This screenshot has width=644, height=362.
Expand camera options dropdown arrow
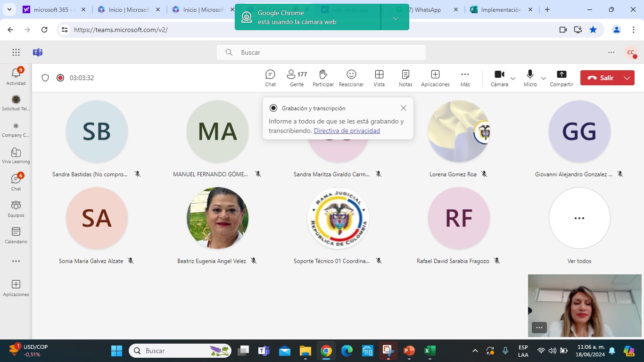[513, 78]
